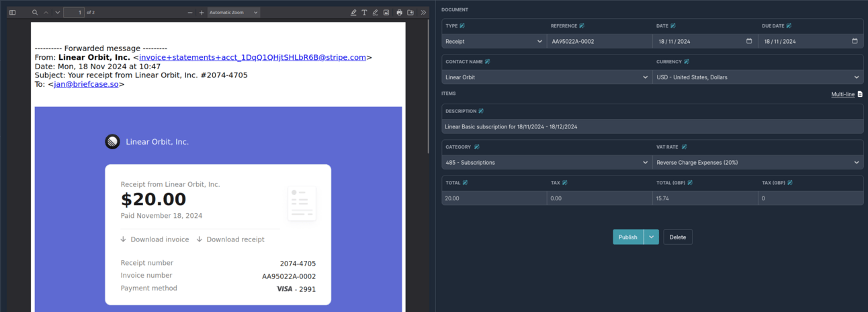Click the magic wand icon beside TAX (GBP)
This screenshot has width=868, height=312.
(x=789, y=182)
